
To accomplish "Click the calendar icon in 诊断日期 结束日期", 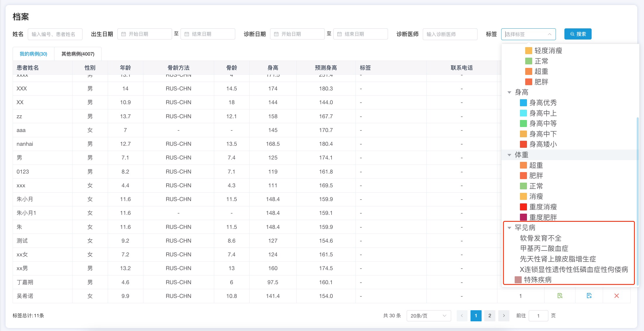I will (x=339, y=34).
